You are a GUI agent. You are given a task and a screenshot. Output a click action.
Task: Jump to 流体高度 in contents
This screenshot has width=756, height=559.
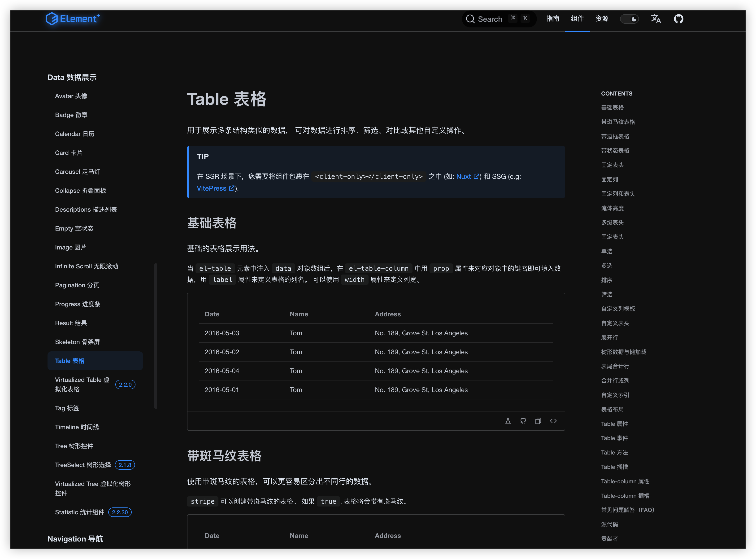pos(612,208)
